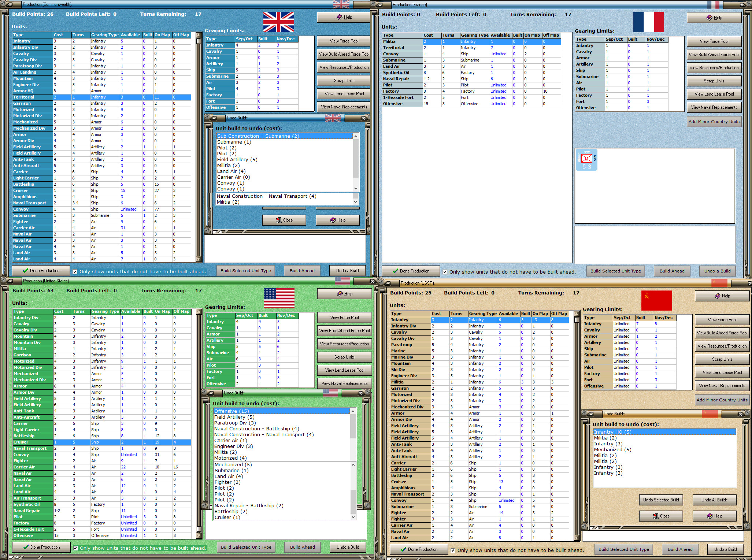
Task: Select 'Infantry HQ (5)' in USSR undo list
Action: [664, 432]
